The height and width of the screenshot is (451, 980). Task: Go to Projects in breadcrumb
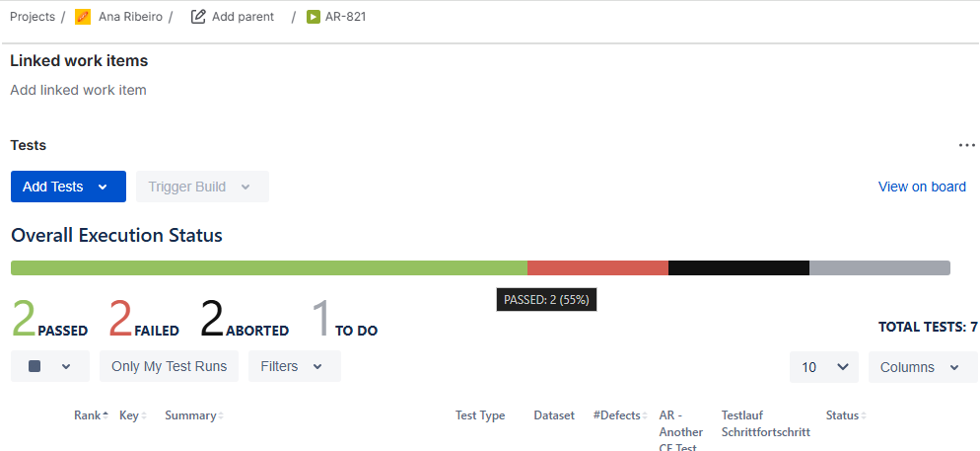click(x=33, y=17)
